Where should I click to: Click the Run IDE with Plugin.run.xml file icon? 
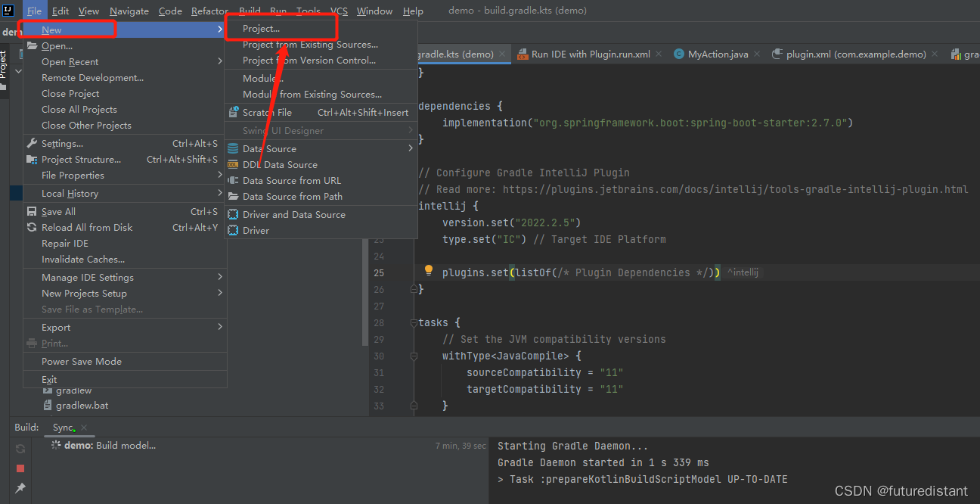pyautogui.click(x=523, y=54)
